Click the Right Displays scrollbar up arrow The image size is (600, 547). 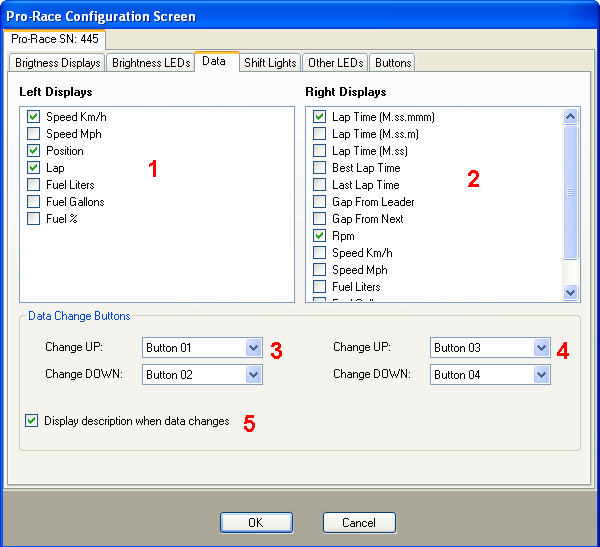571,116
